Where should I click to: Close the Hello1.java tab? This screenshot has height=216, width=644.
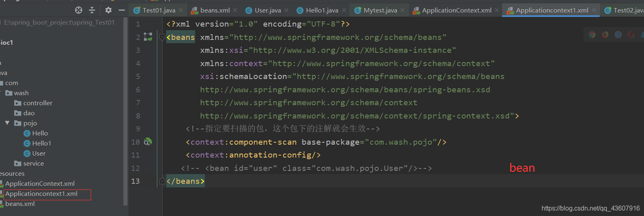344,10
